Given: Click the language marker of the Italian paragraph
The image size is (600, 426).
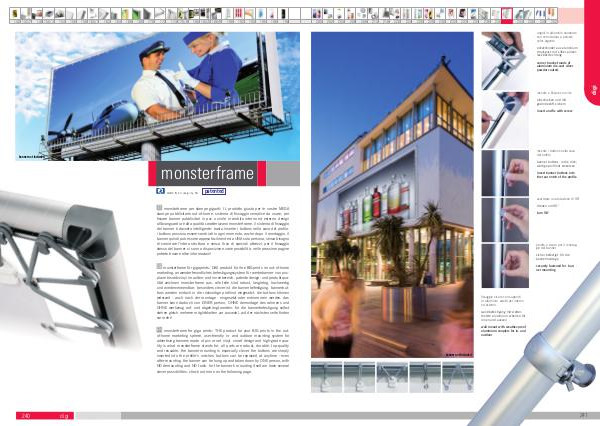Looking at the screenshot, I should click(159, 207).
